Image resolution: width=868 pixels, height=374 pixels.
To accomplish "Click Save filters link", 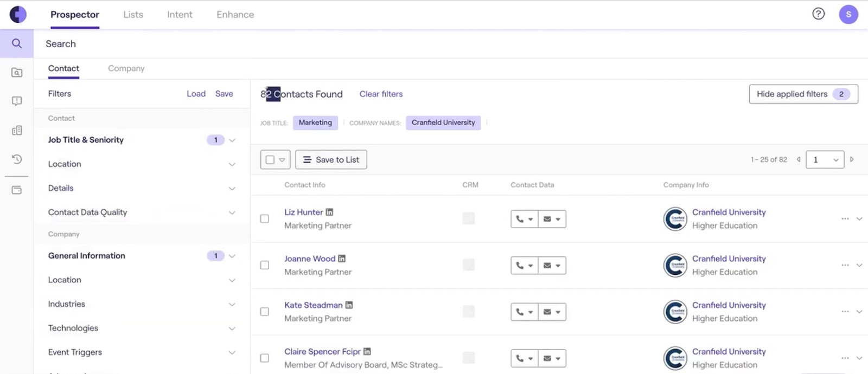I will [224, 94].
